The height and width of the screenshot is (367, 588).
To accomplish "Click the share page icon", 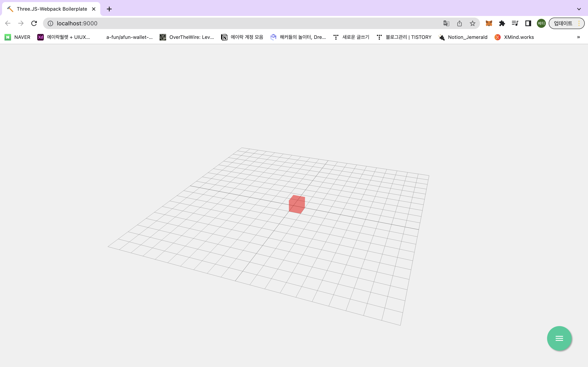I will coord(459,23).
